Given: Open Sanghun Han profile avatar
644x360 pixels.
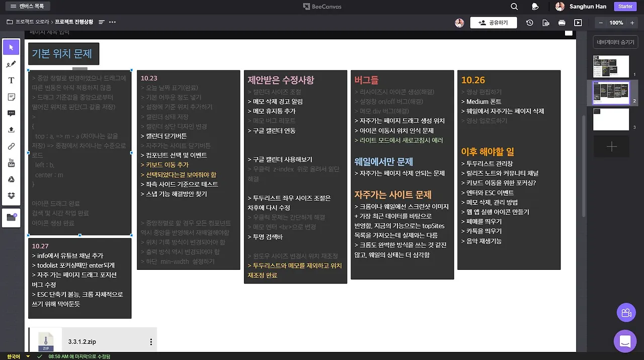Looking at the screenshot, I should (x=560, y=7).
